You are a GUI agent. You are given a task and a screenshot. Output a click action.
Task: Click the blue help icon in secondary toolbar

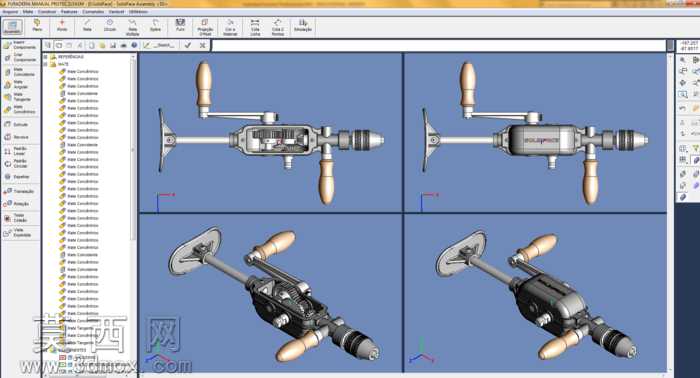coord(134,45)
